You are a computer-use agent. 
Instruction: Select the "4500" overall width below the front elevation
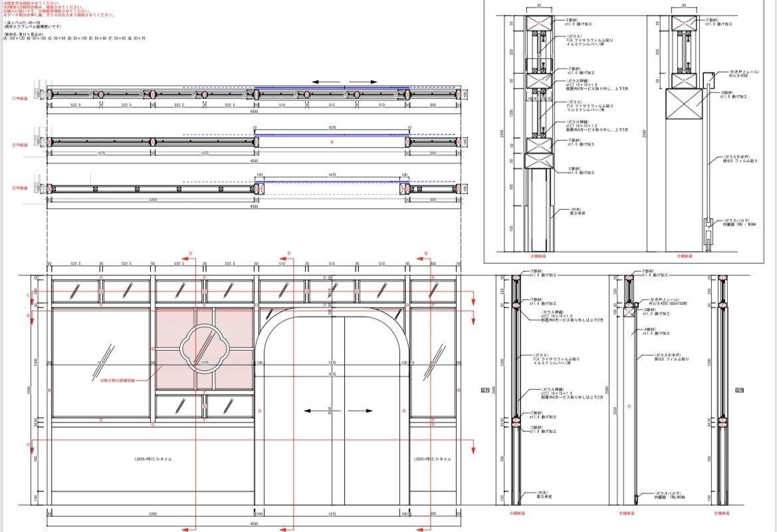[254, 523]
